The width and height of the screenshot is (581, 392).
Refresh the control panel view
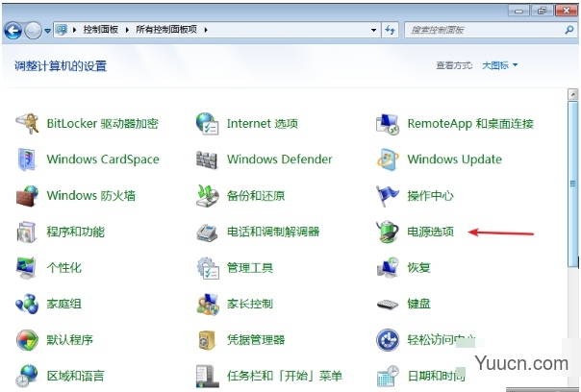tap(390, 30)
